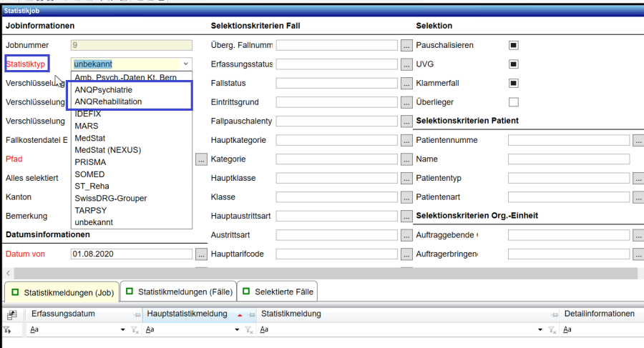This screenshot has width=644, height=348.
Task: Open the column chooser icon in grid header
Action: click(11, 314)
